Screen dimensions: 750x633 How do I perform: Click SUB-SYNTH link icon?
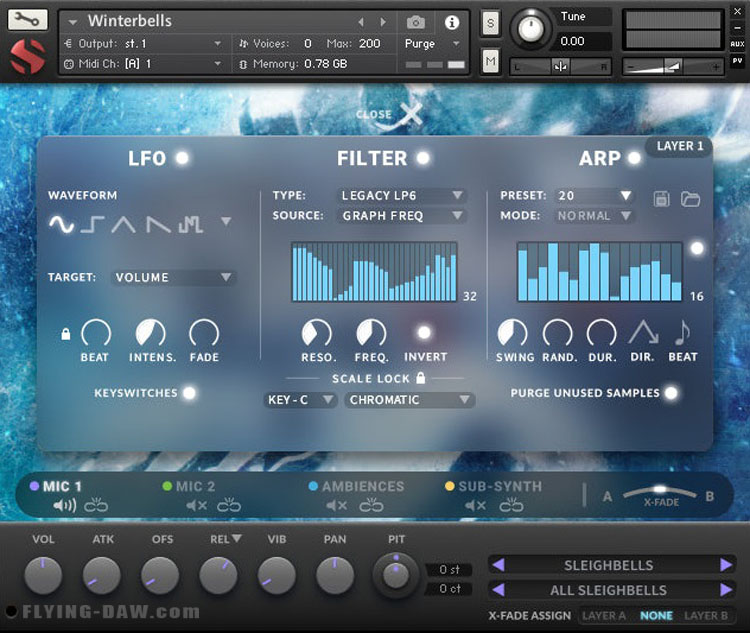tap(511, 505)
